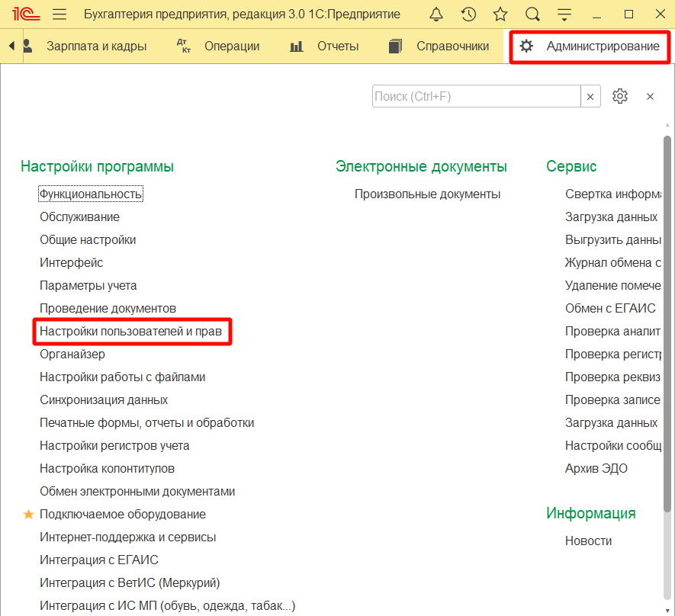Clear the search field with X
This screenshot has height=616, width=675.
pyautogui.click(x=590, y=96)
